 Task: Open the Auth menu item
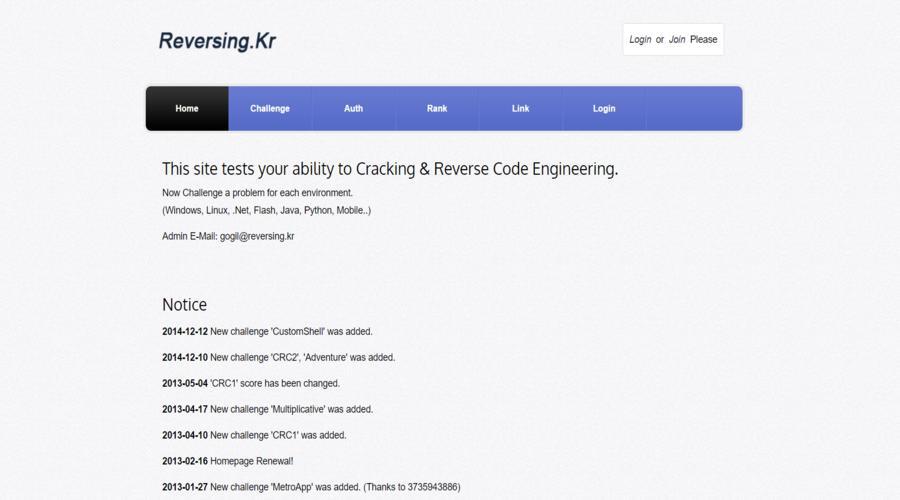coord(354,108)
